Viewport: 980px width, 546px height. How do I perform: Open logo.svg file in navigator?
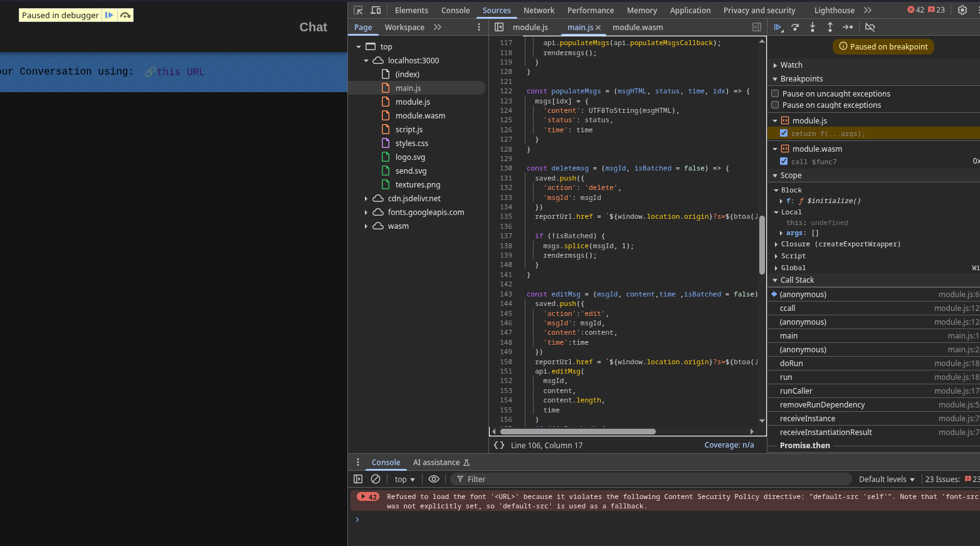410,157
